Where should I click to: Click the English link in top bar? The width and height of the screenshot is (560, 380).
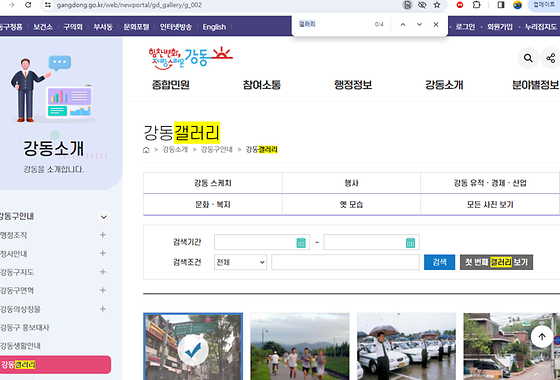click(214, 27)
